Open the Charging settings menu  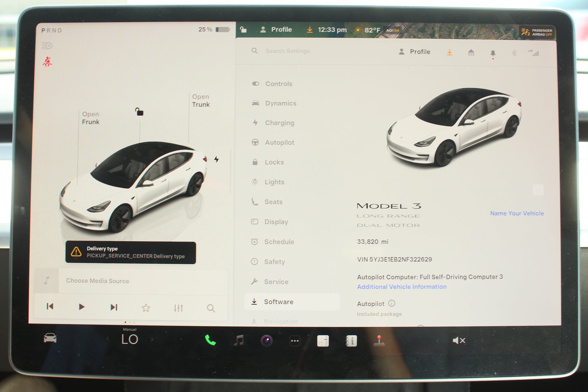point(273,123)
